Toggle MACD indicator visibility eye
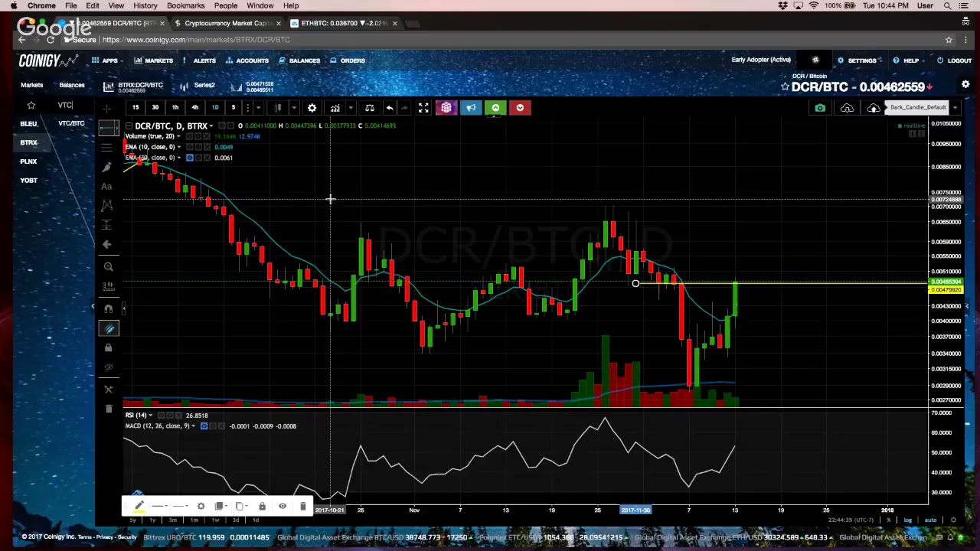Image resolution: width=980 pixels, height=551 pixels. (204, 426)
